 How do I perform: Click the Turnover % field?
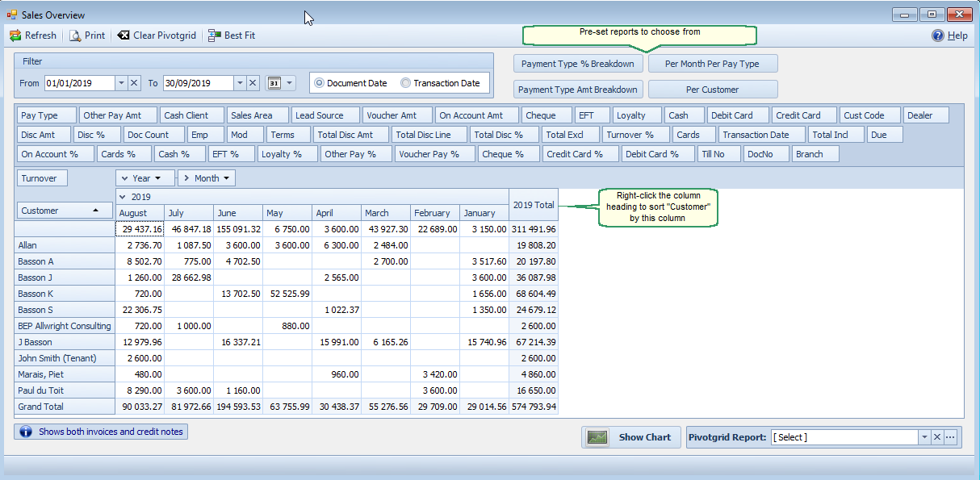(635, 135)
